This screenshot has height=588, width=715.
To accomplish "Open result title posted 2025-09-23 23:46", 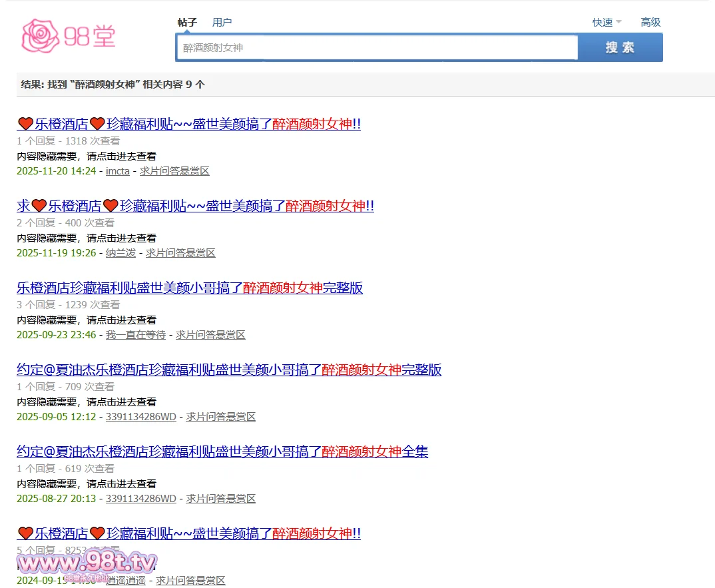I will (x=190, y=288).
